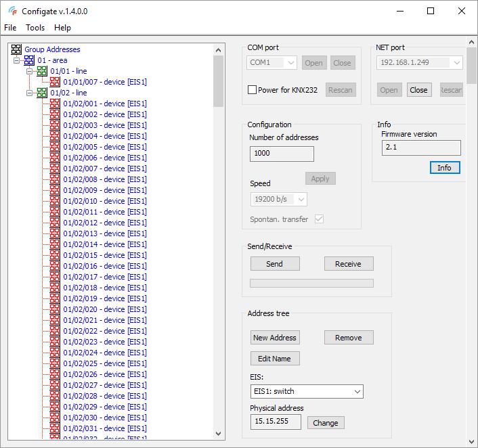Open the File menu
Image resolution: width=478 pixels, height=448 pixels.
[x=10, y=28]
